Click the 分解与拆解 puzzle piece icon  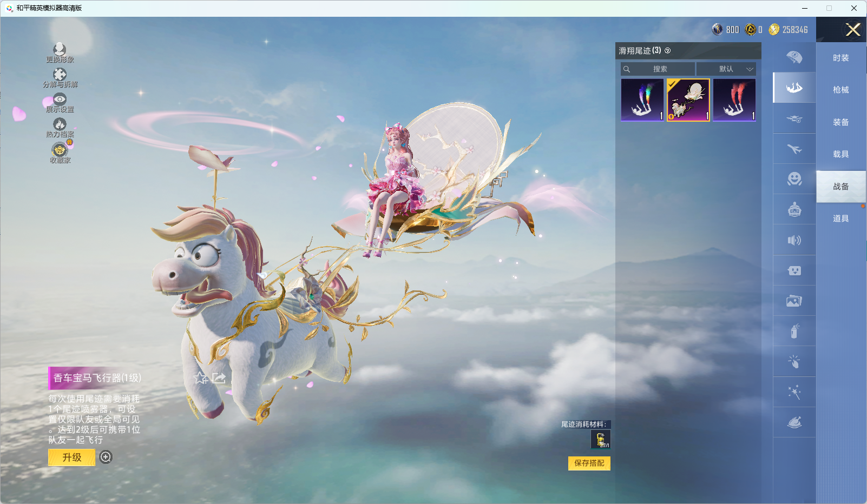60,75
